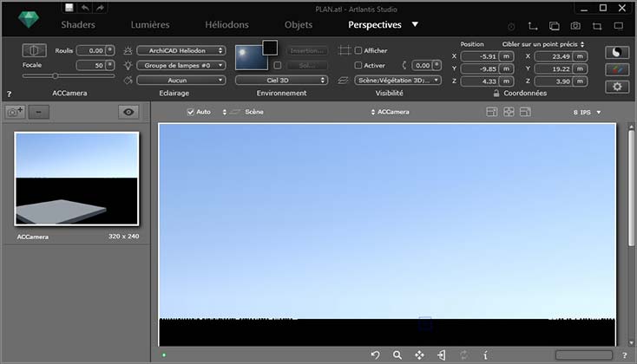The width and height of the screenshot is (637, 364).
Task: Click the black background color swatch
Action: (x=270, y=48)
